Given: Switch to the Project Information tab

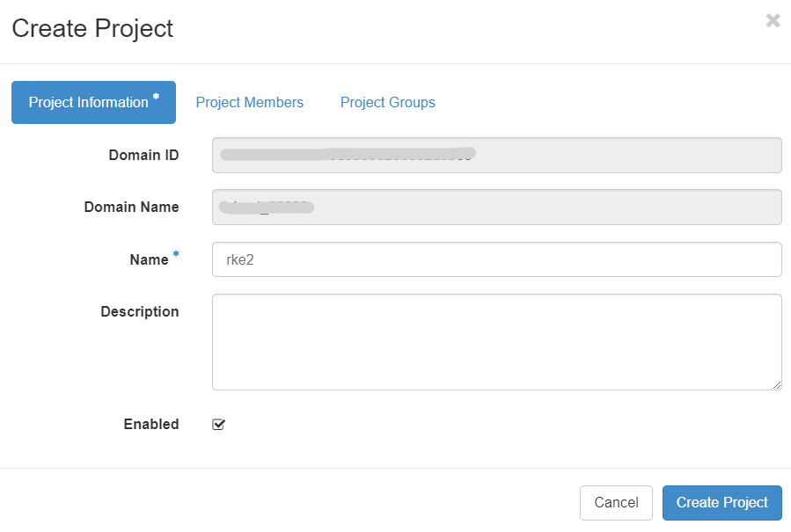Looking at the screenshot, I should [x=93, y=102].
